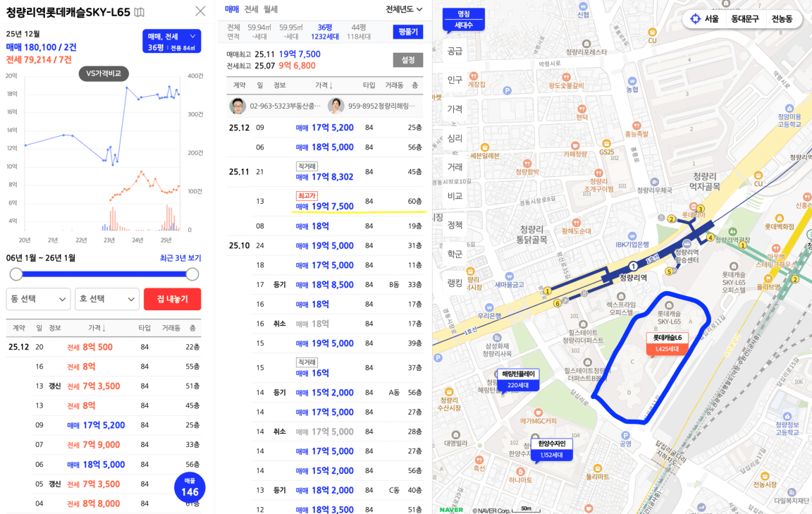Sort the middle table by 가격 column
812x514 pixels.
point(324,85)
